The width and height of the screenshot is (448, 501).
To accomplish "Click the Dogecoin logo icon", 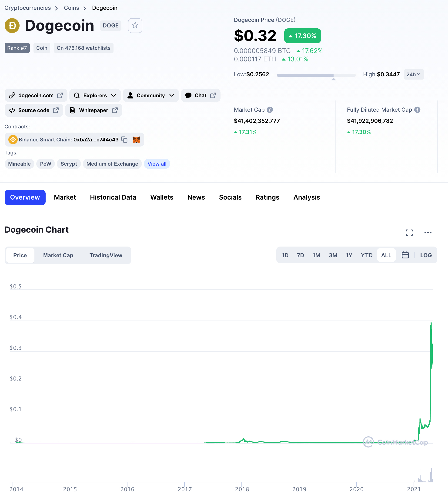I will pyautogui.click(x=12, y=25).
